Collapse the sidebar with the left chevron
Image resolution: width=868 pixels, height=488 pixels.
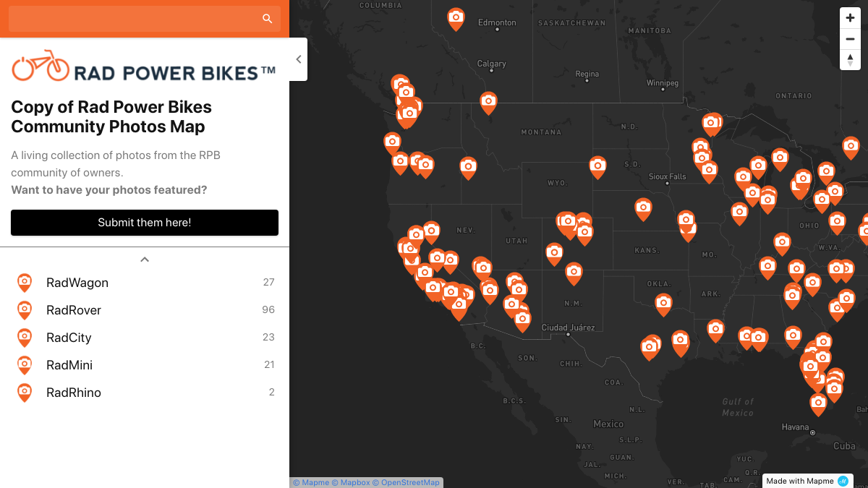tap(299, 59)
